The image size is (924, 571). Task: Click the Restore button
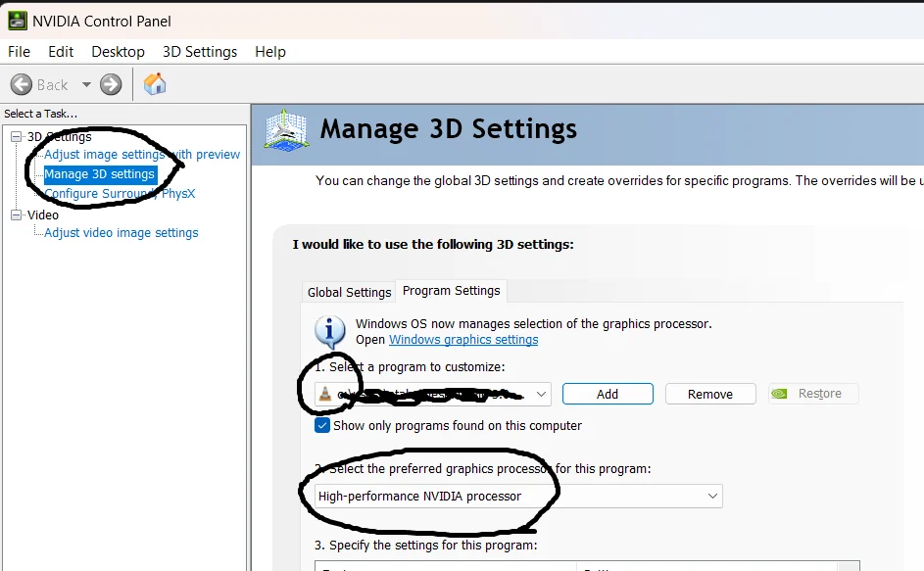point(813,394)
